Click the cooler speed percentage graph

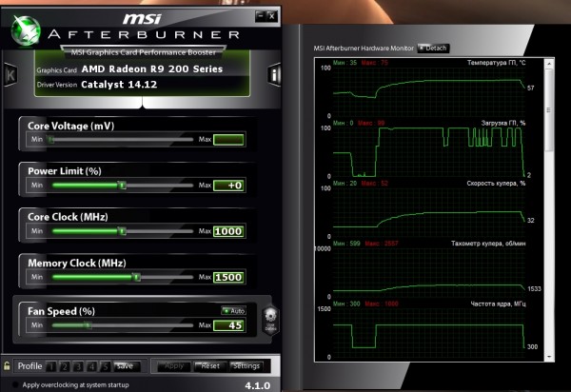point(428,212)
